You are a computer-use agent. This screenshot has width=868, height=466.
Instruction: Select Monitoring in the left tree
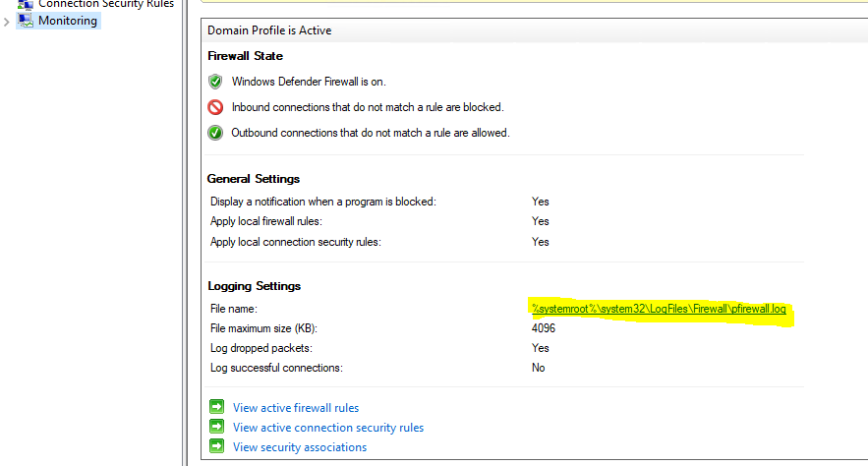tap(68, 21)
